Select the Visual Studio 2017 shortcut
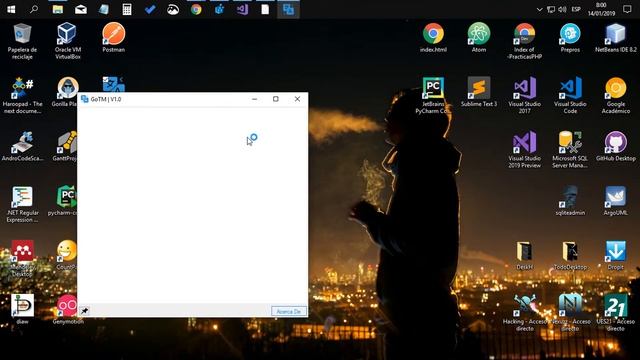The height and width of the screenshot is (360, 640). pyautogui.click(x=524, y=96)
